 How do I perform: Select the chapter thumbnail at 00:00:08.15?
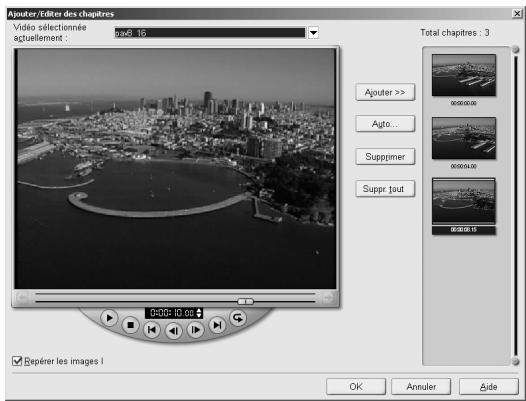464,202
